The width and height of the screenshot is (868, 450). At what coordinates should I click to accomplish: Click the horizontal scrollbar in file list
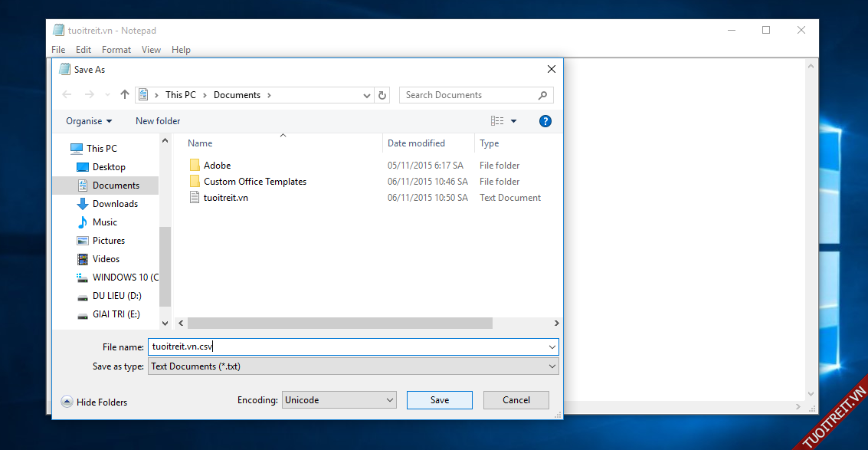tap(339, 324)
